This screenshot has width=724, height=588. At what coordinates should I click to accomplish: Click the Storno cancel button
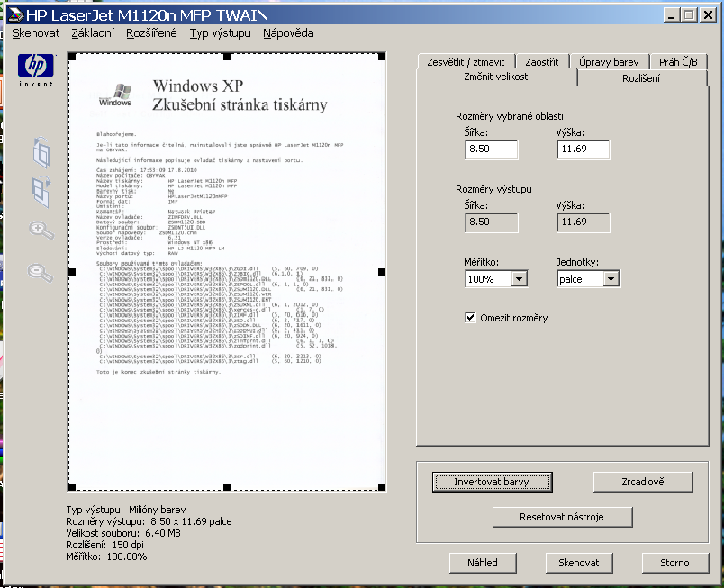(x=674, y=563)
